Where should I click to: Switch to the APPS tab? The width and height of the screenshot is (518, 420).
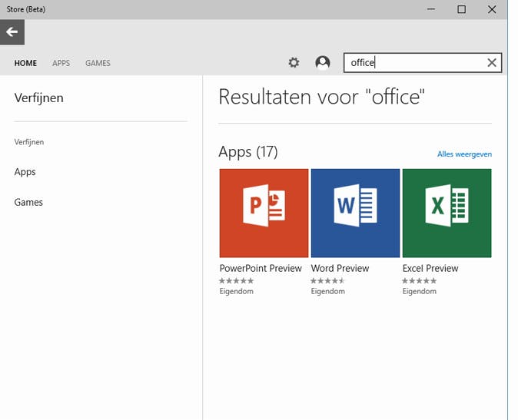click(61, 63)
